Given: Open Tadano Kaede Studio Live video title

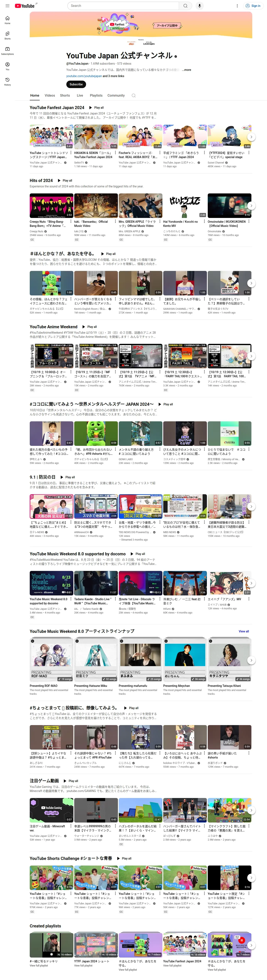Looking at the screenshot, I should (93, 601).
